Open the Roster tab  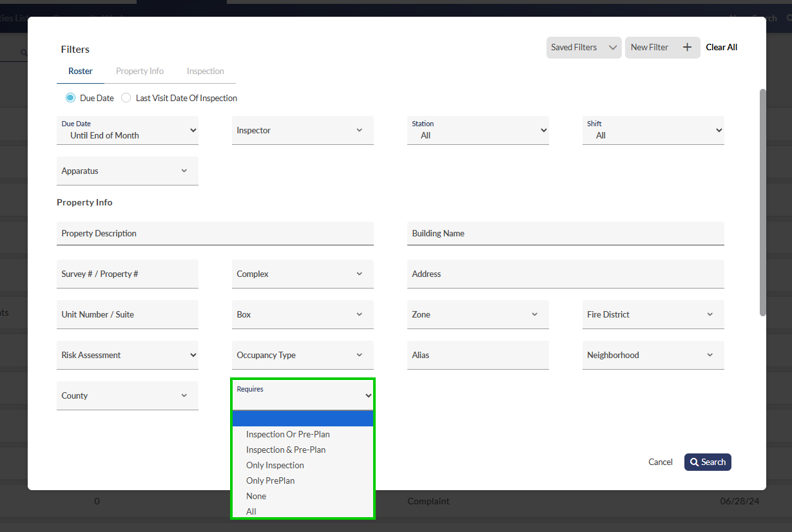[81, 71]
